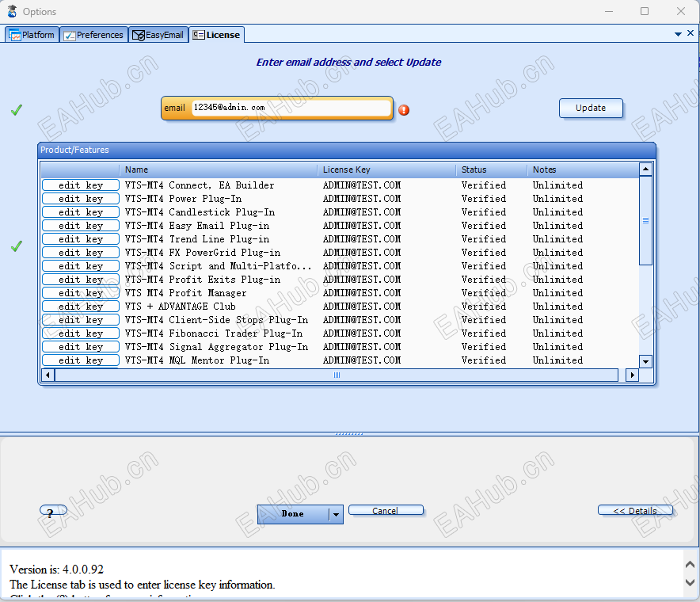
Task: Open the EasyEmail tab
Action: pyautogui.click(x=158, y=35)
